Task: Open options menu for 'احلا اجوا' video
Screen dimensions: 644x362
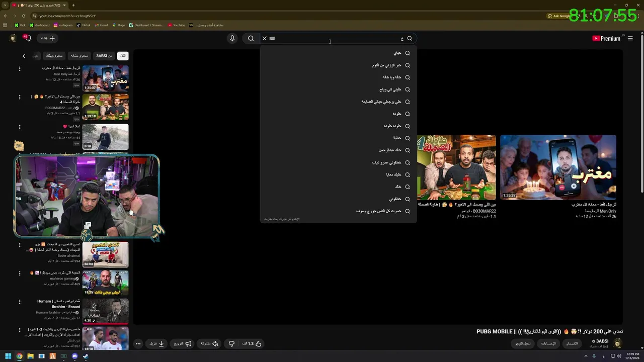Action: coord(20,127)
